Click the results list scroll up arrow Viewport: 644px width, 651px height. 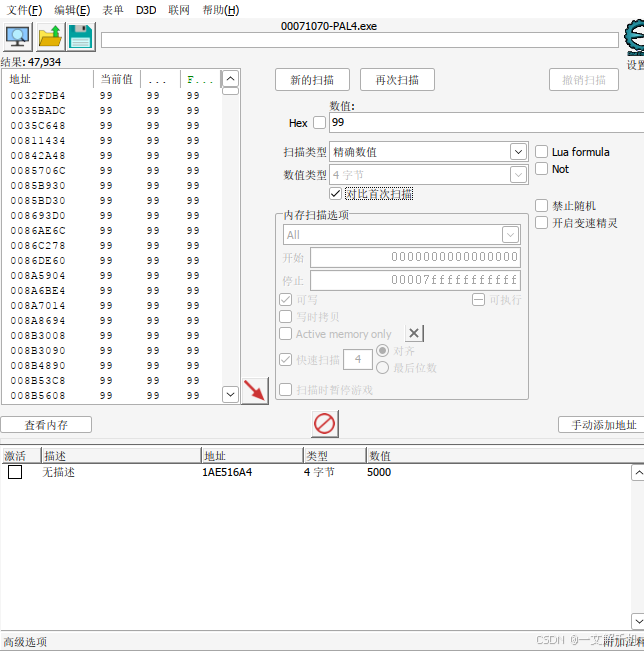[x=230, y=79]
